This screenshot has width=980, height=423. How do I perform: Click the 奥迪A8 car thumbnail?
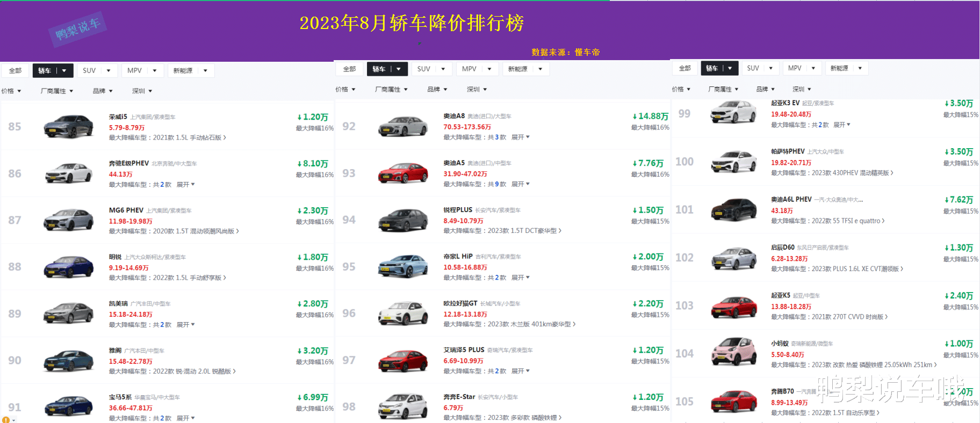pos(403,127)
